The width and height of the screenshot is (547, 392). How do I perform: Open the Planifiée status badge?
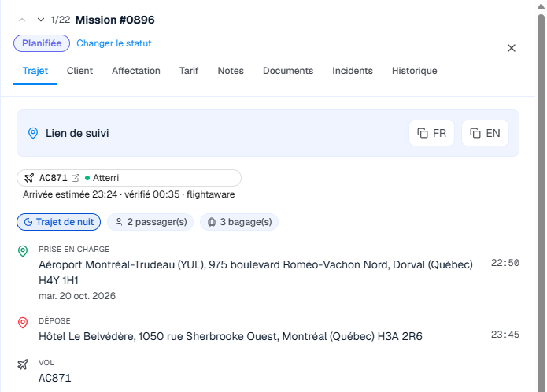[42, 43]
